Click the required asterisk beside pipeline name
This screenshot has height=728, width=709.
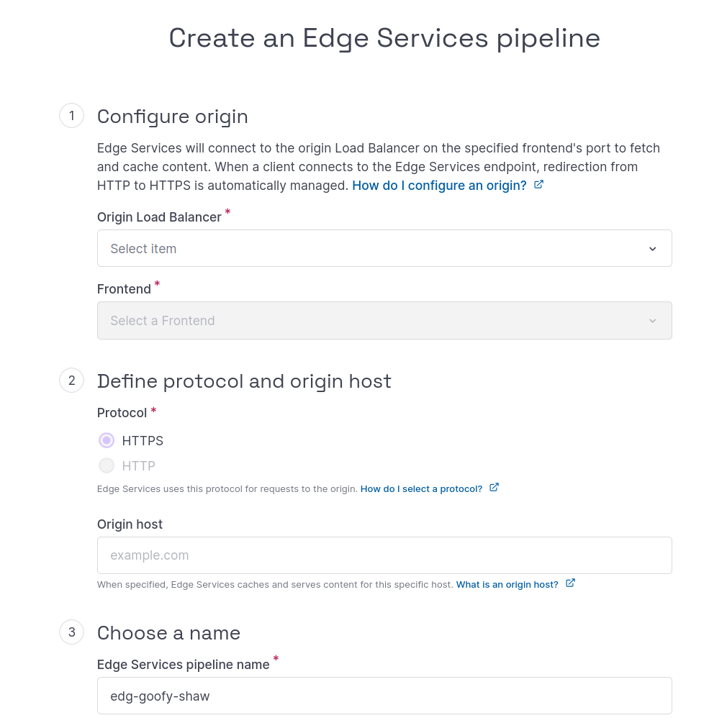[x=275, y=660]
